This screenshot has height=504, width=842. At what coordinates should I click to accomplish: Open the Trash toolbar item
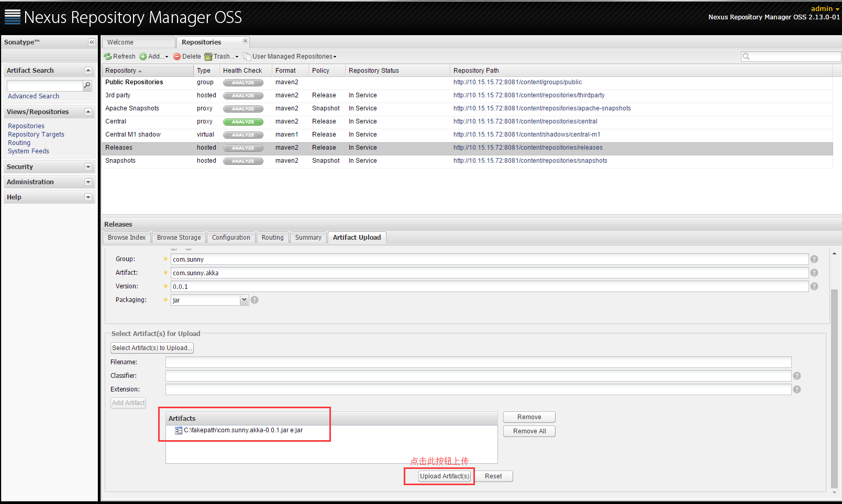[x=221, y=57]
